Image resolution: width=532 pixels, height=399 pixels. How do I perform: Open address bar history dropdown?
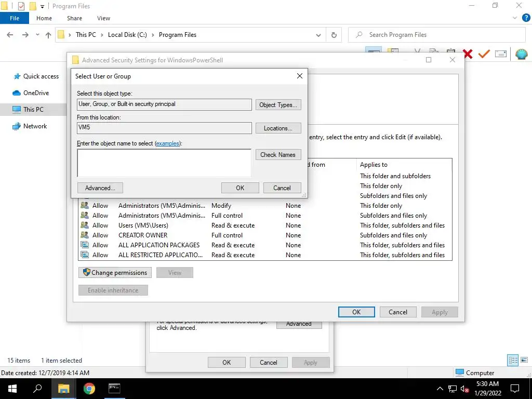[318, 35]
